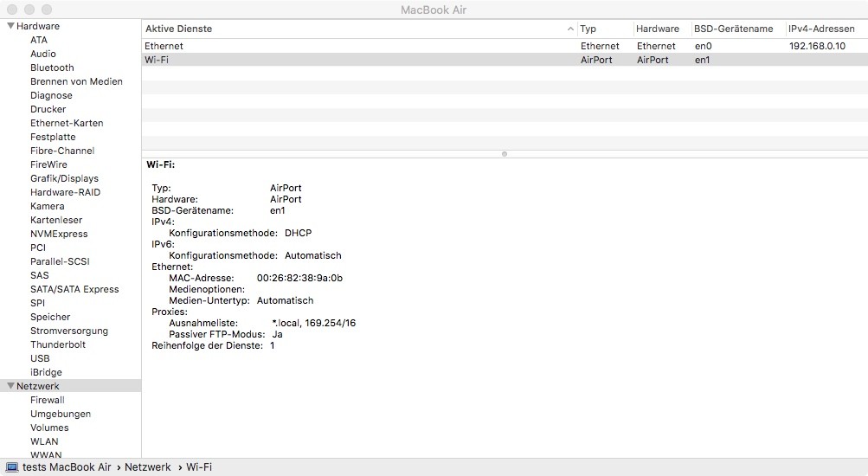
Task: Sort by Aktive Dienste column header
Action: pos(360,29)
